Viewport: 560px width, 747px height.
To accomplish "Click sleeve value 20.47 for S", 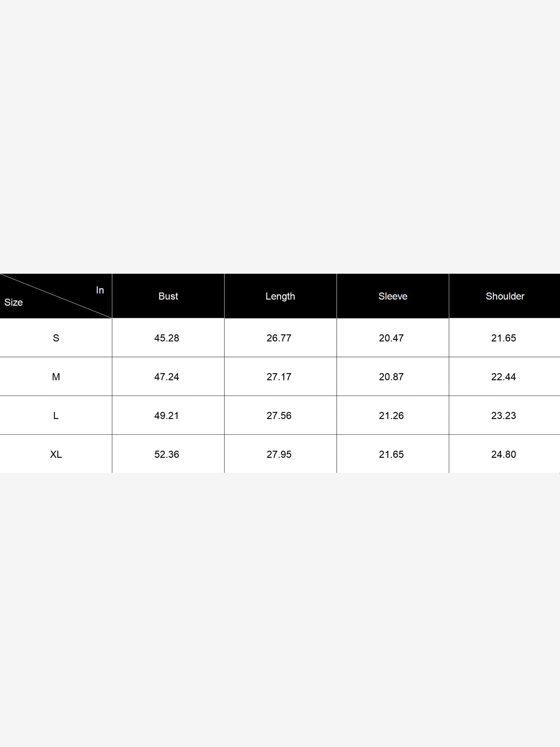I will tap(391, 338).
